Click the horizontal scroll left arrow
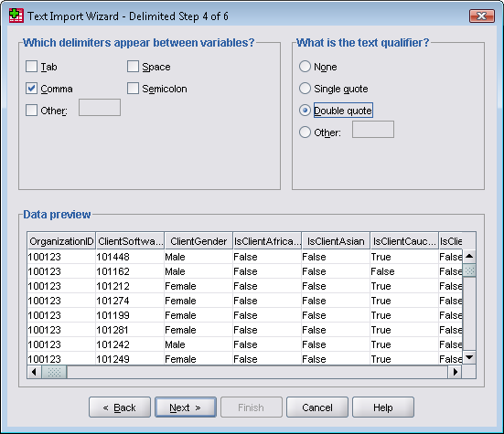Screen dimensions: 504x434 click(34, 372)
